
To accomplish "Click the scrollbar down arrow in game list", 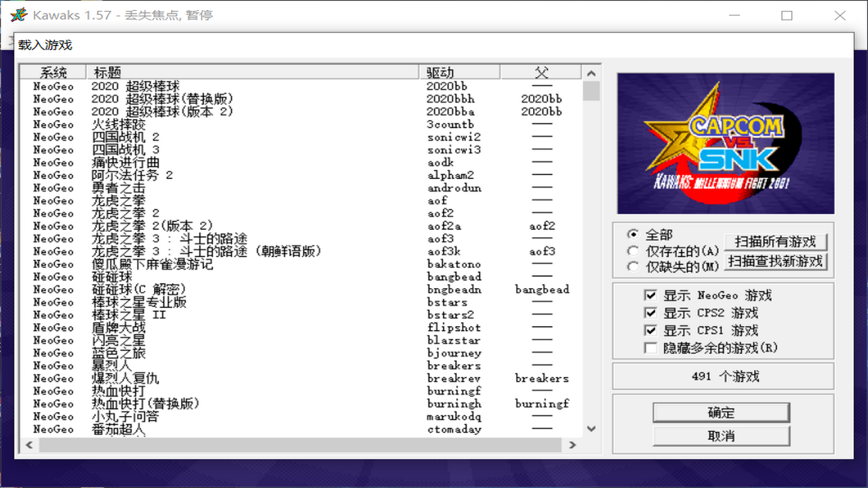I will [591, 429].
